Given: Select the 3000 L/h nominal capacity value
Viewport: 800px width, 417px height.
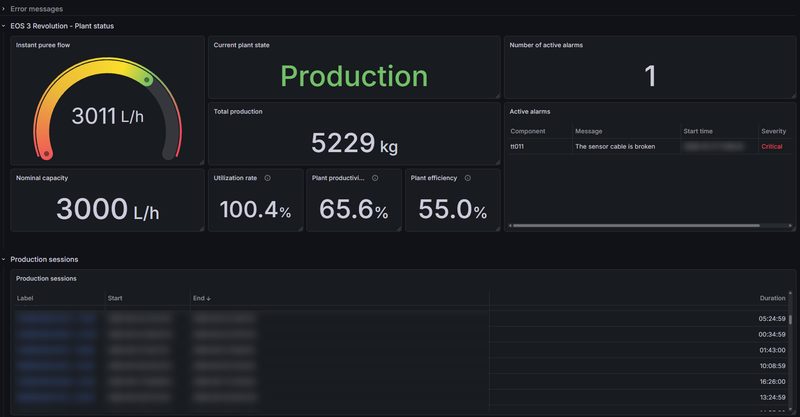Looking at the screenshot, I should [x=107, y=209].
